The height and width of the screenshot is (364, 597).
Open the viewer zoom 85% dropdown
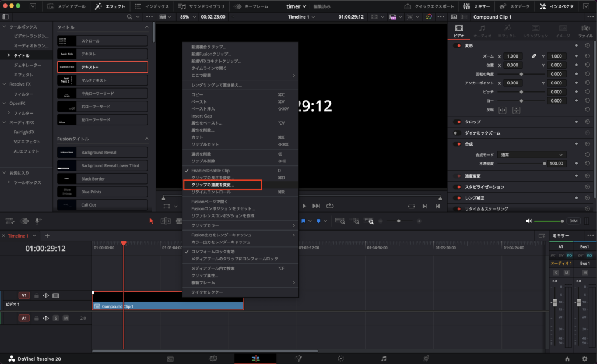187,17
